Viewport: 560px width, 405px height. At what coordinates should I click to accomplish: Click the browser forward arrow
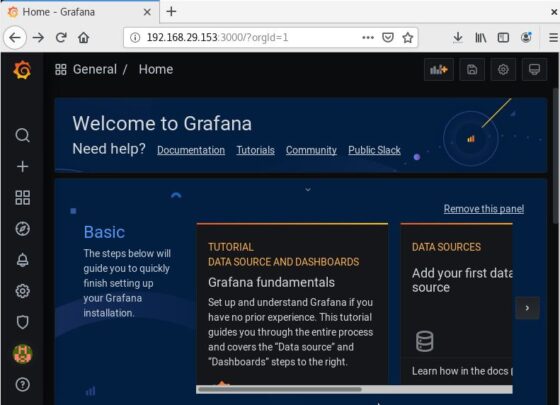point(38,38)
